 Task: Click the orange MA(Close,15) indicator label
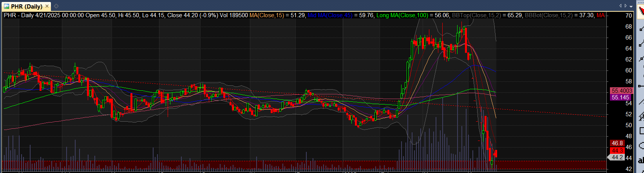[267, 15]
